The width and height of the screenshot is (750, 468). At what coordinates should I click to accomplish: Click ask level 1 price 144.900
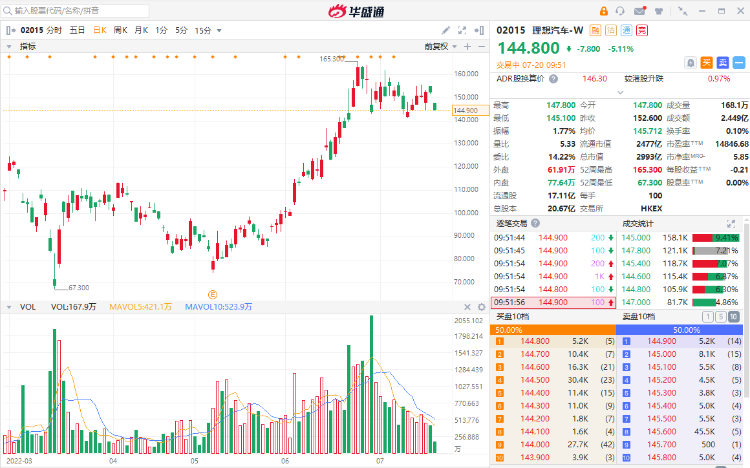coord(662,341)
